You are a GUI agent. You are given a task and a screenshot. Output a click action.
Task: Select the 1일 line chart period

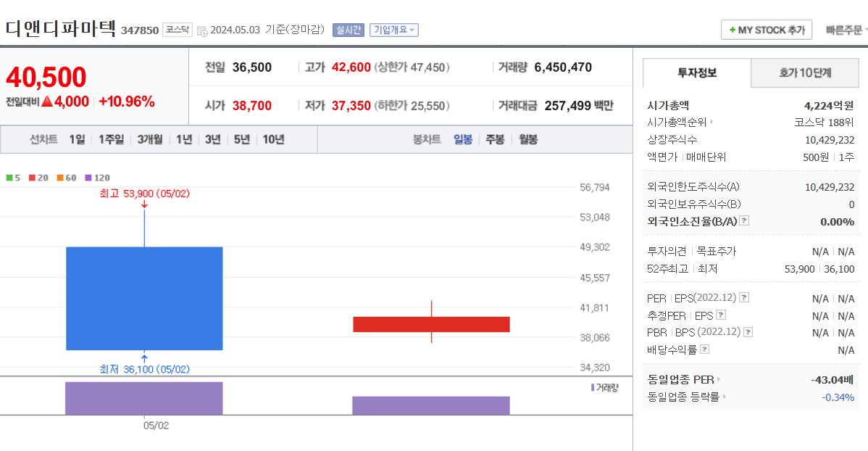tap(77, 140)
